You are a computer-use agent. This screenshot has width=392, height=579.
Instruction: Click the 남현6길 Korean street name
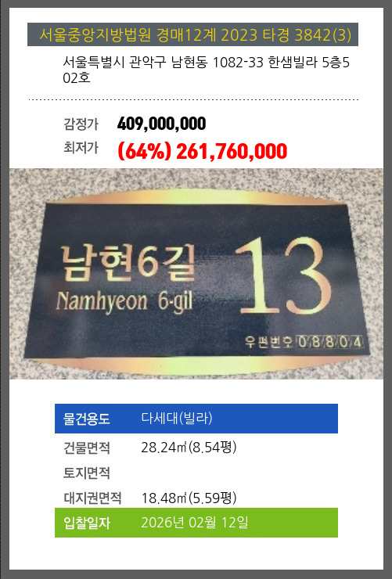[128, 263]
